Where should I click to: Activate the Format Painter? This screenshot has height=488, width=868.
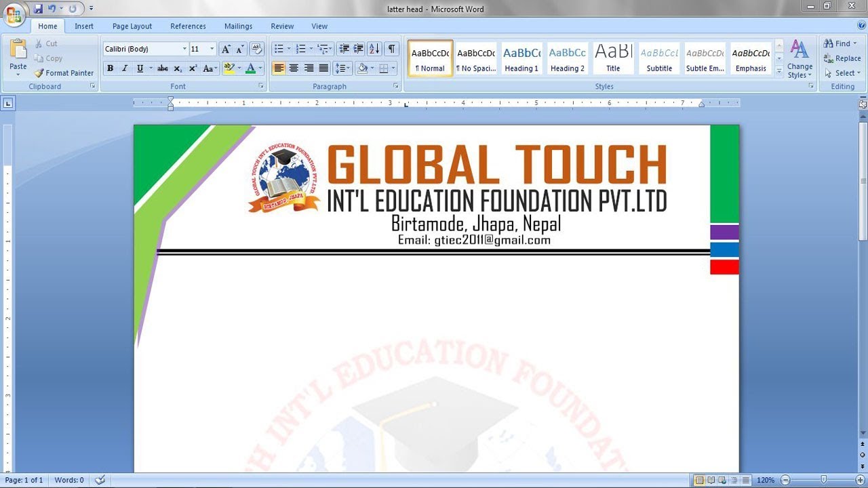pyautogui.click(x=64, y=73)
